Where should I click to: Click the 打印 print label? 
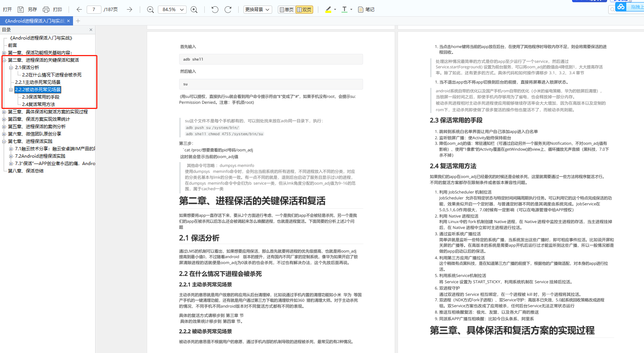coord(58,10)
